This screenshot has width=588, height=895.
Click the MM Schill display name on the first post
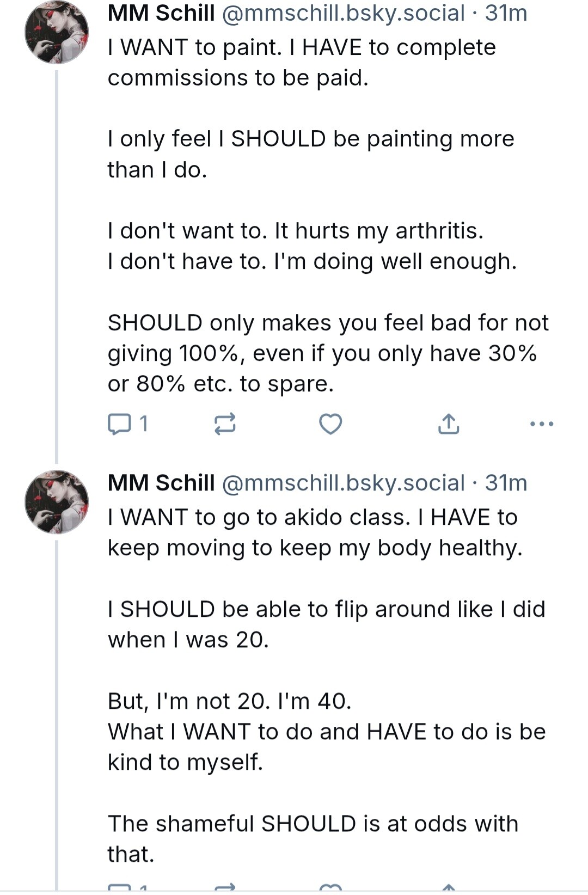161,13
